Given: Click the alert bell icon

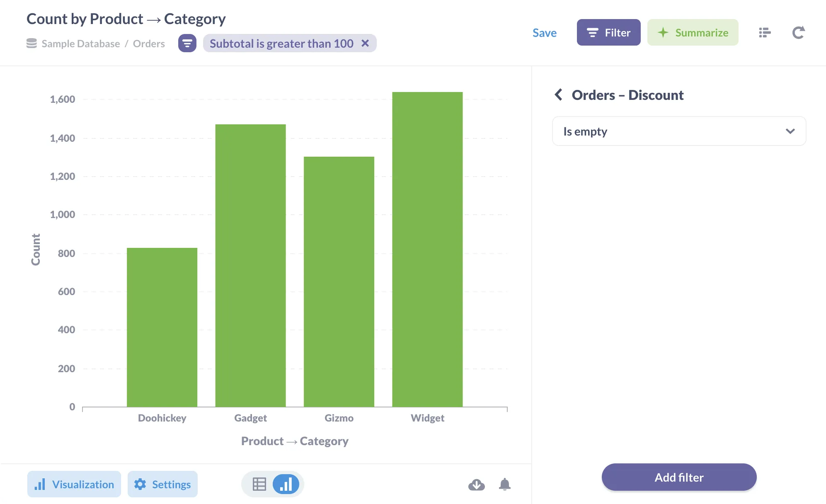Looking at the screenshot, I should [504, 484].
